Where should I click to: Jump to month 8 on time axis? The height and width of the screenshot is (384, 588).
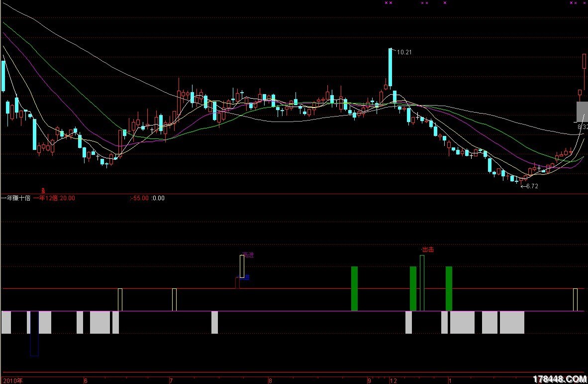[x=270, y=381]
